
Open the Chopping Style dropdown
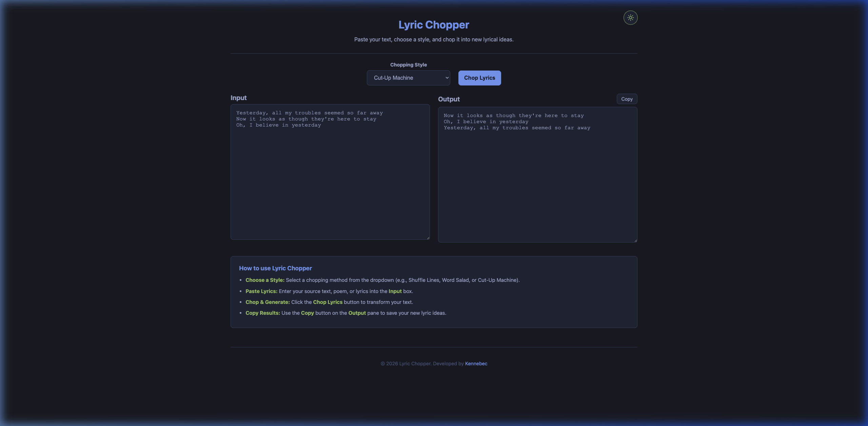pyautogui.click(x=408, y=78)
